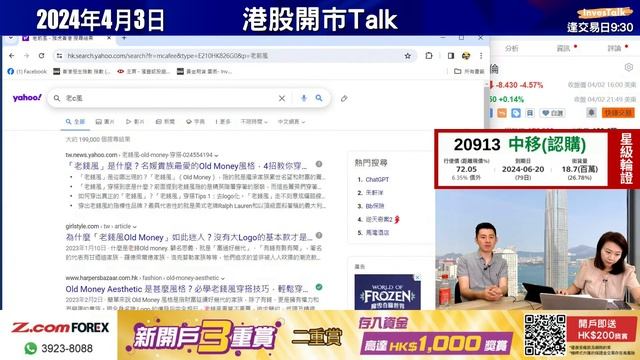640x360 pixels.
Task: Expand the girlstyle.com URL arrow
Action: pos(135,227)
